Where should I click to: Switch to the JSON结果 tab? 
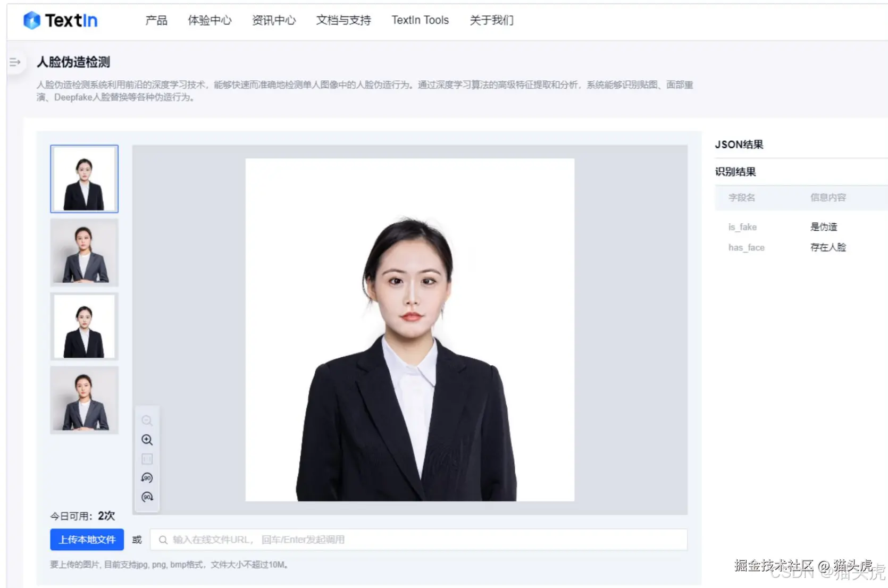[x=739, y=144]
